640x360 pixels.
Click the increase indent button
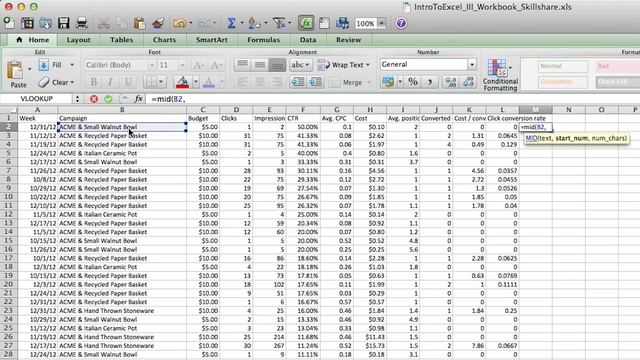pos(316,82)
